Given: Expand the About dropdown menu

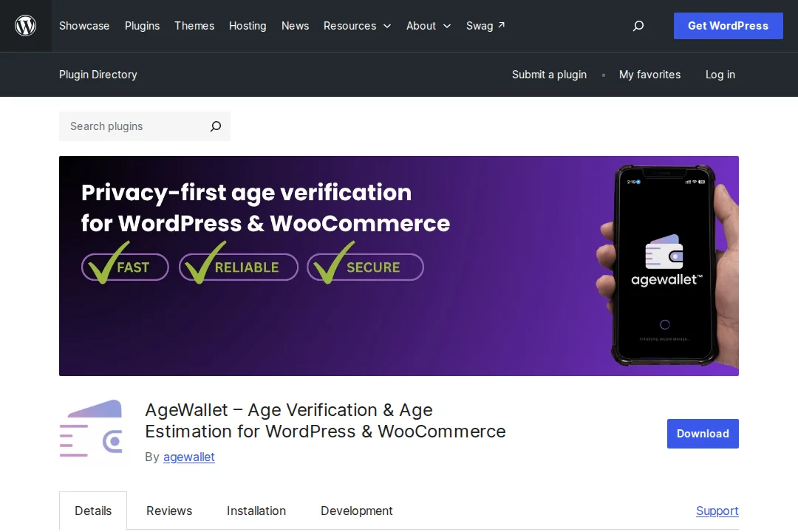Looking at the screenshot, I should (429, 25).
